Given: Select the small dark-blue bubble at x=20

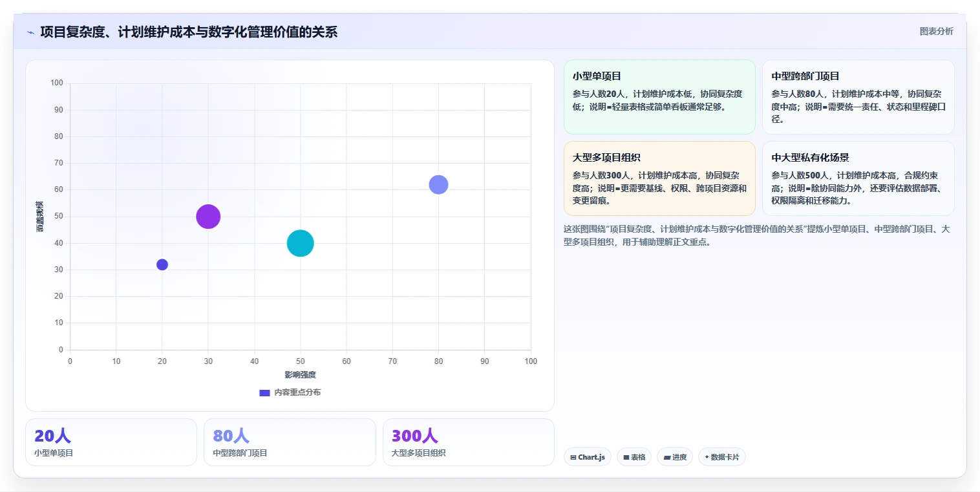Looking at the screenshot, I should pyautogui.click(x=162, y=264).
